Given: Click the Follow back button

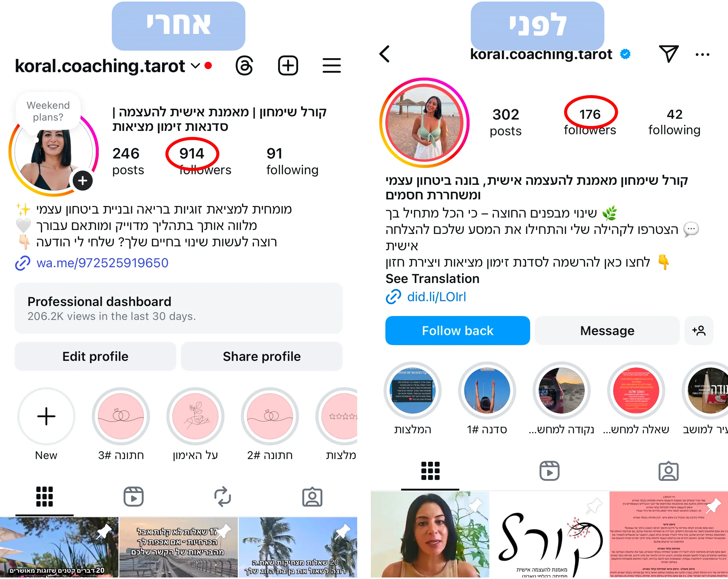Looking at the screenshot, I should click(457, 331).
